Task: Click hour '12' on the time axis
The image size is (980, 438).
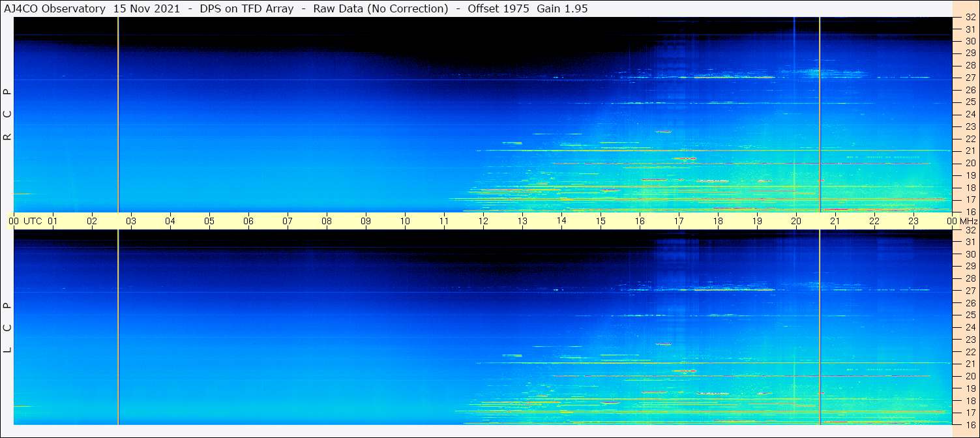Action: click(x=483, y=221)
